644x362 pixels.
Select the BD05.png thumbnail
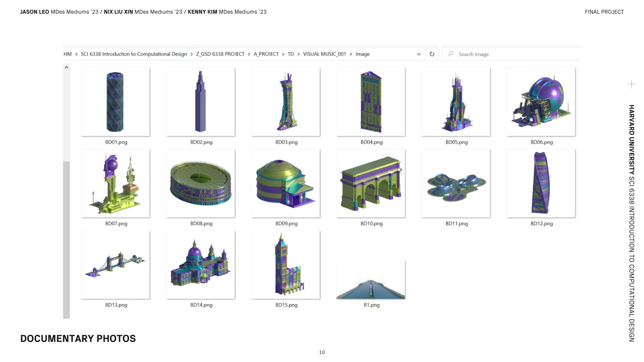pos(456,102)
